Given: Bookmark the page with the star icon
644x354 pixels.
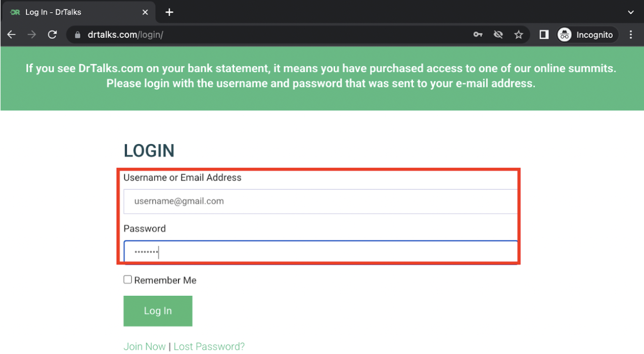Looking at the screenshot, I should [518, 34].
